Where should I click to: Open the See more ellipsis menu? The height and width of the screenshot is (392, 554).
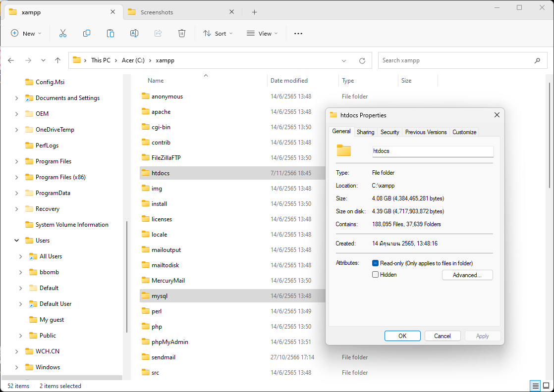click(x=298, y=33)
